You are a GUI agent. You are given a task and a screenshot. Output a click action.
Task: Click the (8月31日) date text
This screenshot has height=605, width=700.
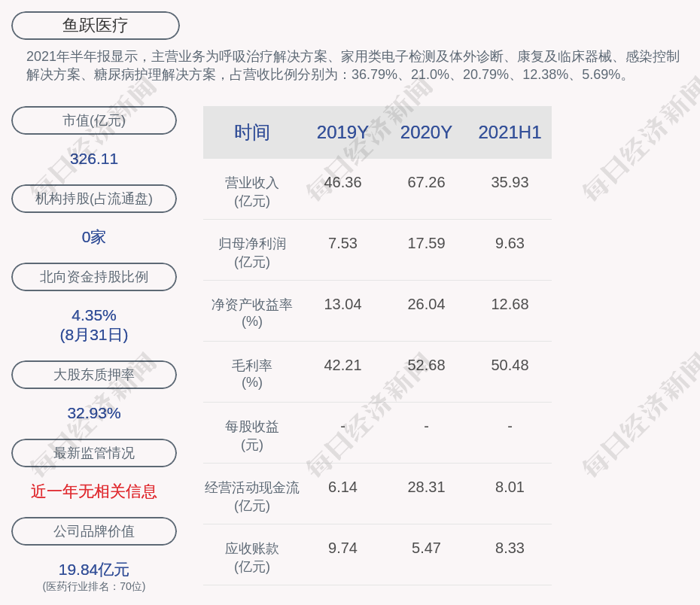[x=94, y=335]
